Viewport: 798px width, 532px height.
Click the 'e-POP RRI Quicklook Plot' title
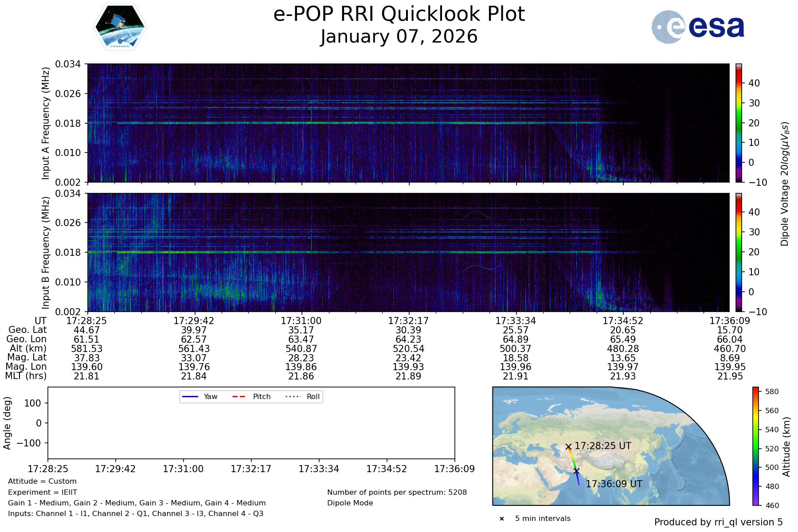point(399,14)
